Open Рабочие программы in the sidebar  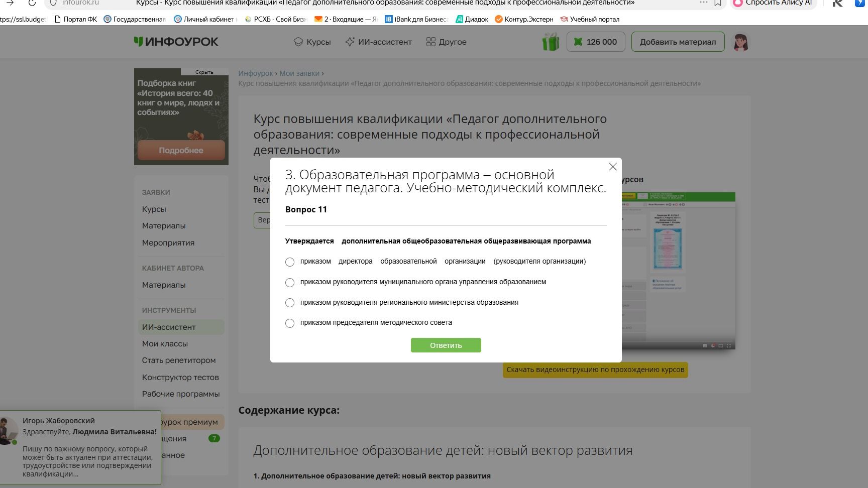pyautogui.click(x=181, y=394)
